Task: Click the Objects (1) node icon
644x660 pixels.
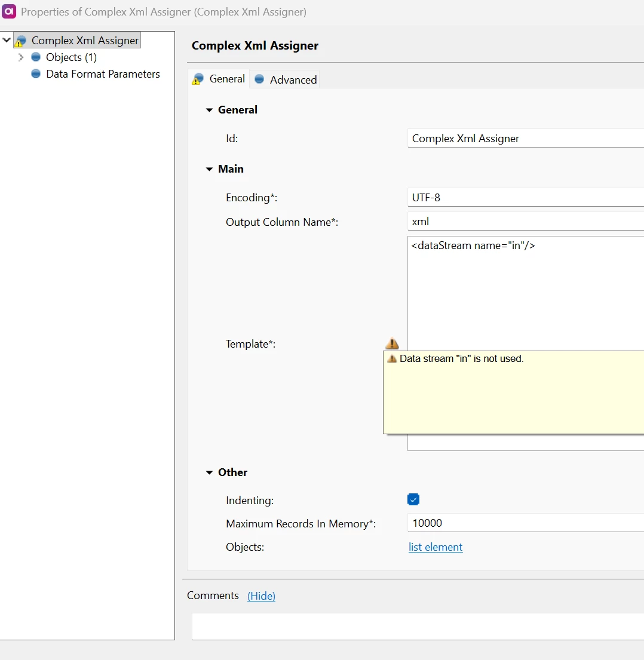Action: tap(36, 57)
